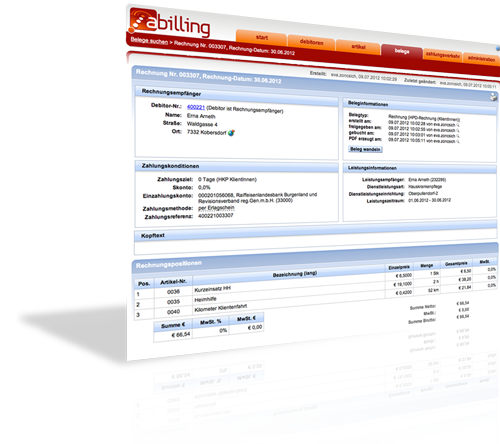Click magnifier icon beside the 'freigegeben am' entry
This screenshot has height=444, width=500.
pyautogui.click(x=458, y=130)
